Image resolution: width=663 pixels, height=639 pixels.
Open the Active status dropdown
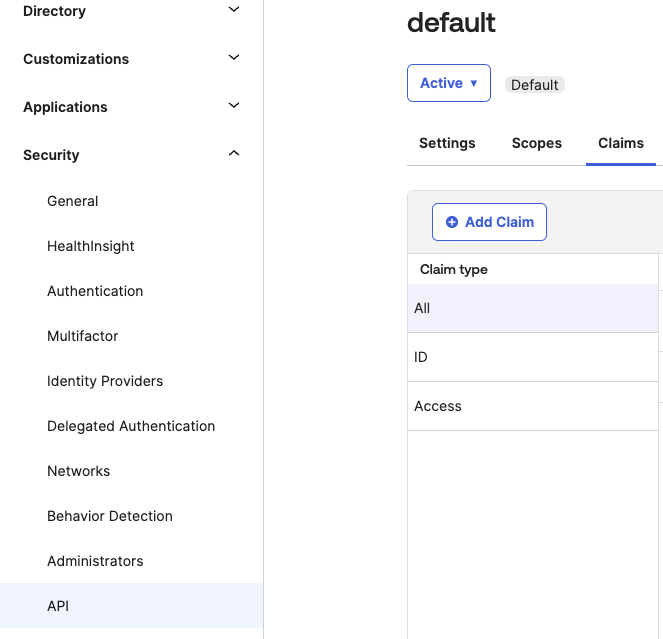[x=448, y=83]
